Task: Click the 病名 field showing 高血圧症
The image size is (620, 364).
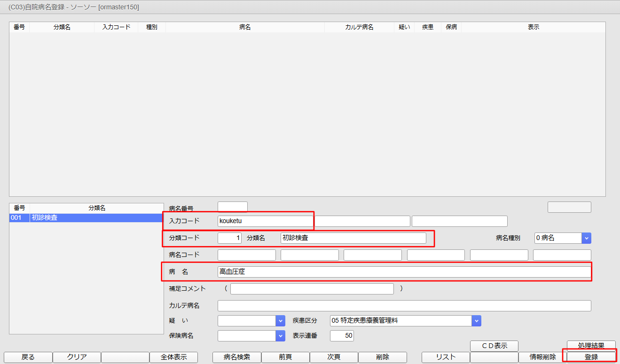Action: tap(404, 272)
